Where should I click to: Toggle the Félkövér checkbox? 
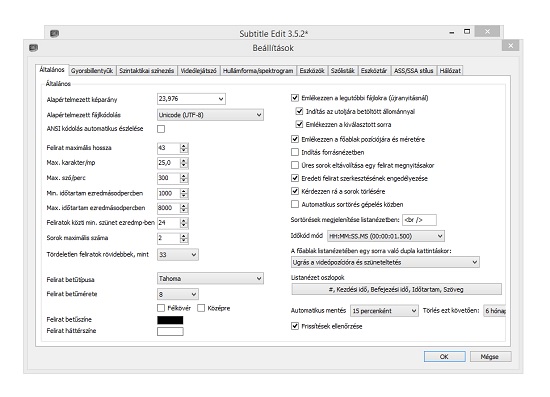[x=161, y=308]
